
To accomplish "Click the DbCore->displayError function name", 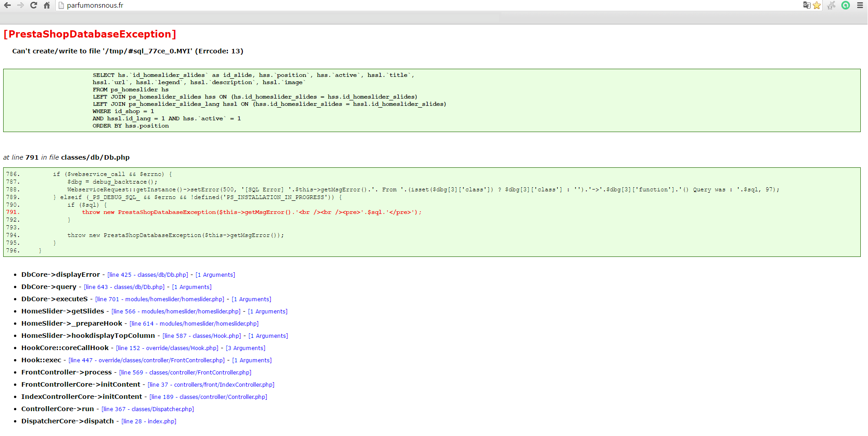I will pos(61,275).
